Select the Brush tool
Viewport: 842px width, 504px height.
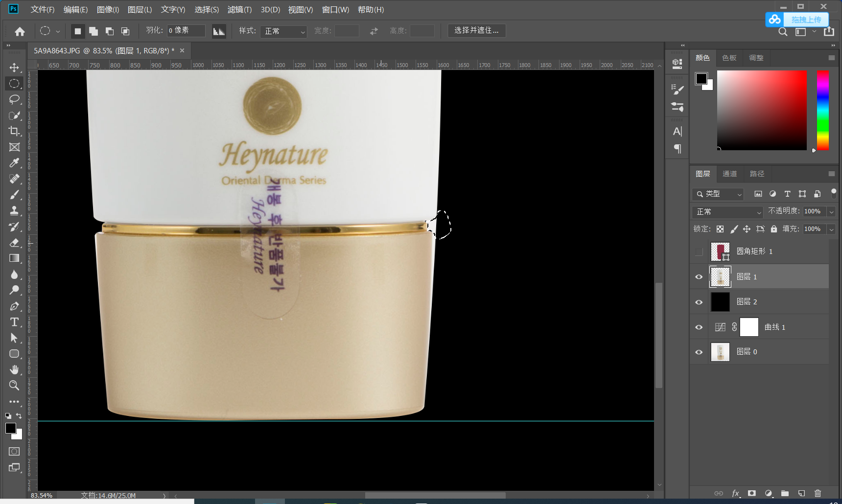click(x=14, y=195)
